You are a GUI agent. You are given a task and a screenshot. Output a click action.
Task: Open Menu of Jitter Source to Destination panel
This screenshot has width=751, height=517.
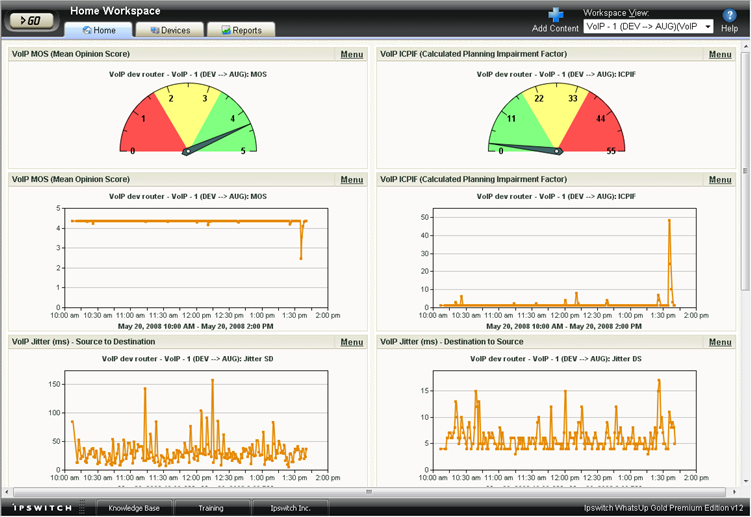click(351, 342)
